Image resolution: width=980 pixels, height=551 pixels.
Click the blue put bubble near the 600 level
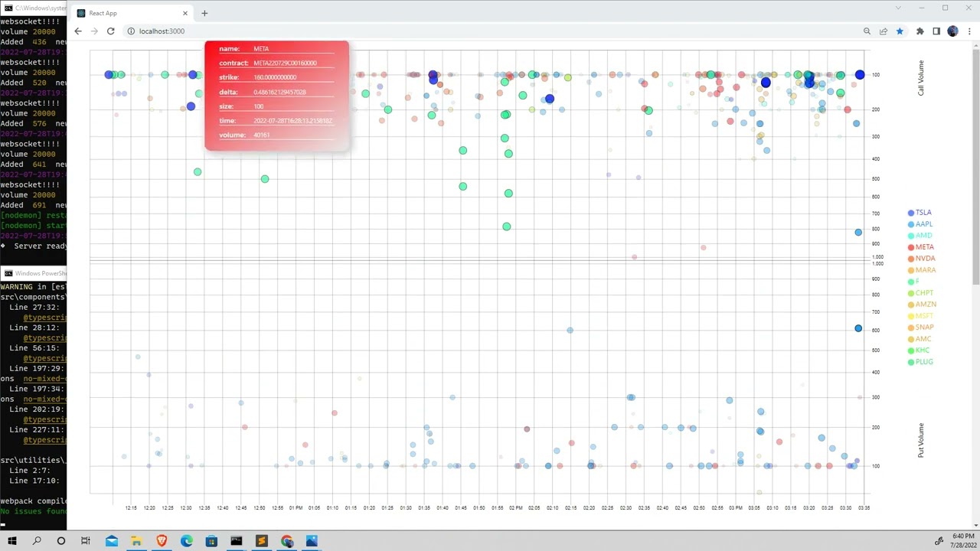(858, 328)
